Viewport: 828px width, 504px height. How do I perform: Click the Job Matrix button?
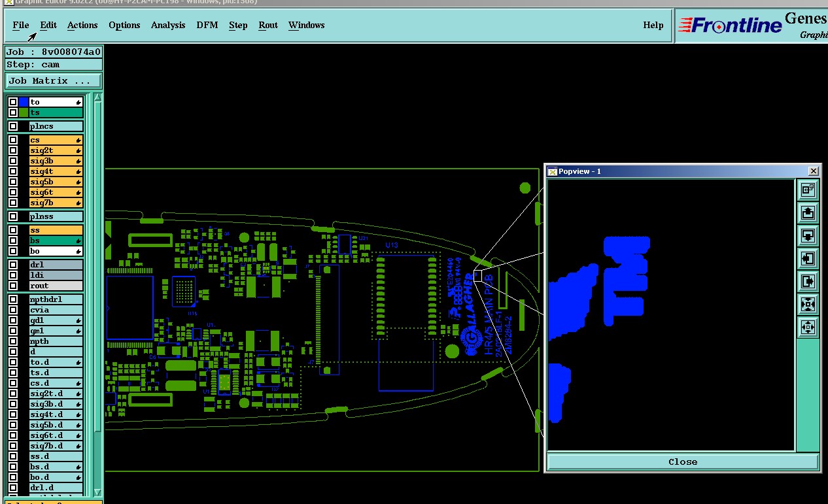pos(54,81)
